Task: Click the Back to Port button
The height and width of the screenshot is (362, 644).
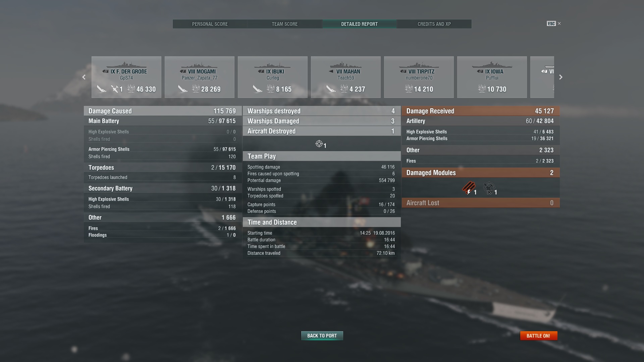Action: (x=322, y=336)
